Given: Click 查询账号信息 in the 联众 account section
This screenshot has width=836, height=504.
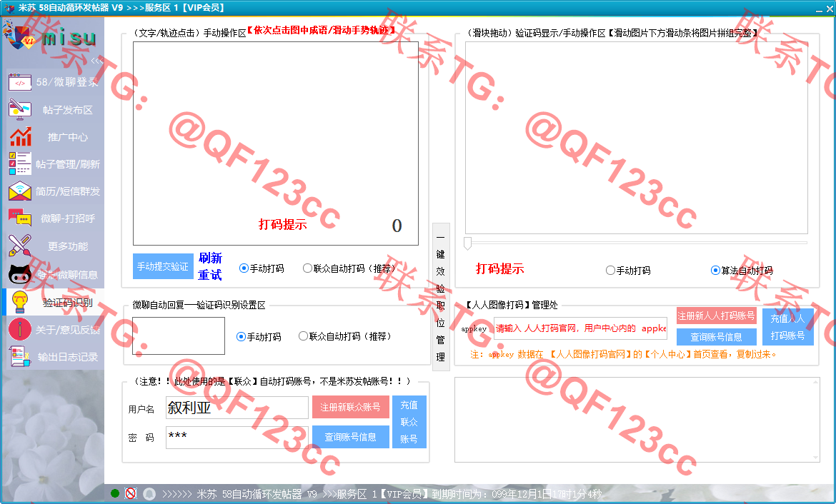Looking at the screenshot, I should [x=350, y=437].
